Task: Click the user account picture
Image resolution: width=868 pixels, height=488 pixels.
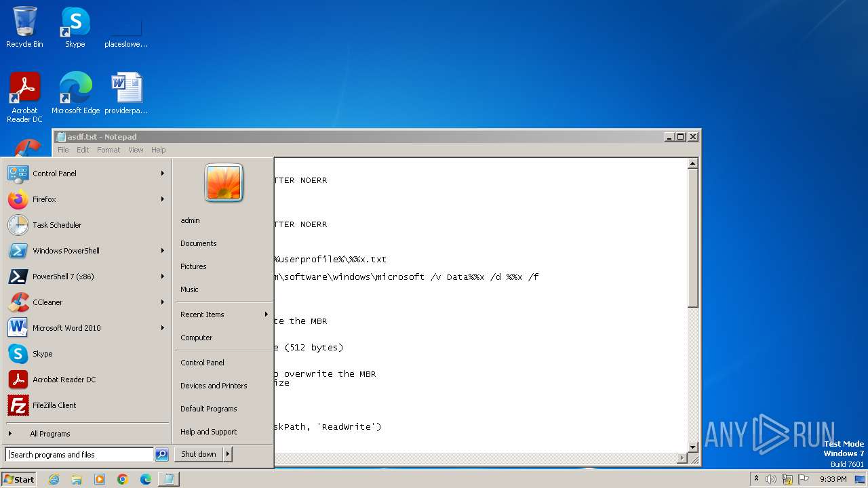Action: (224, 183)
